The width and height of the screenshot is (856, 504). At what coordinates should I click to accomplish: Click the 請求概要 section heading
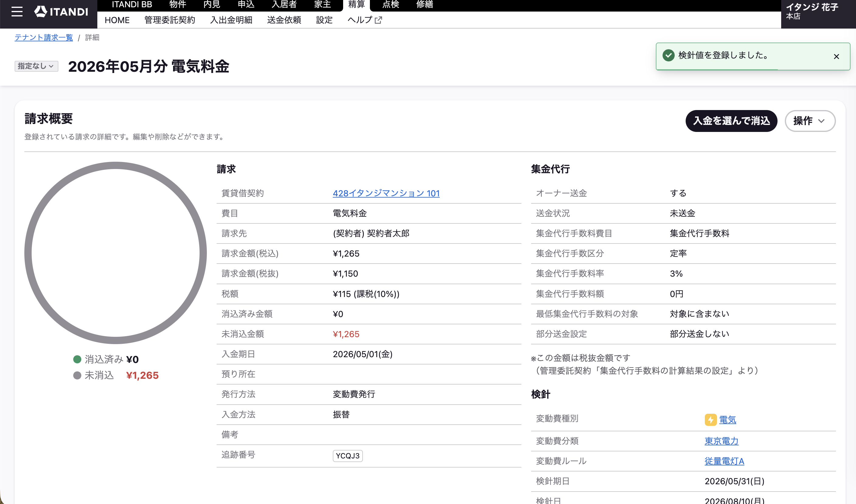tap(49, 119)
